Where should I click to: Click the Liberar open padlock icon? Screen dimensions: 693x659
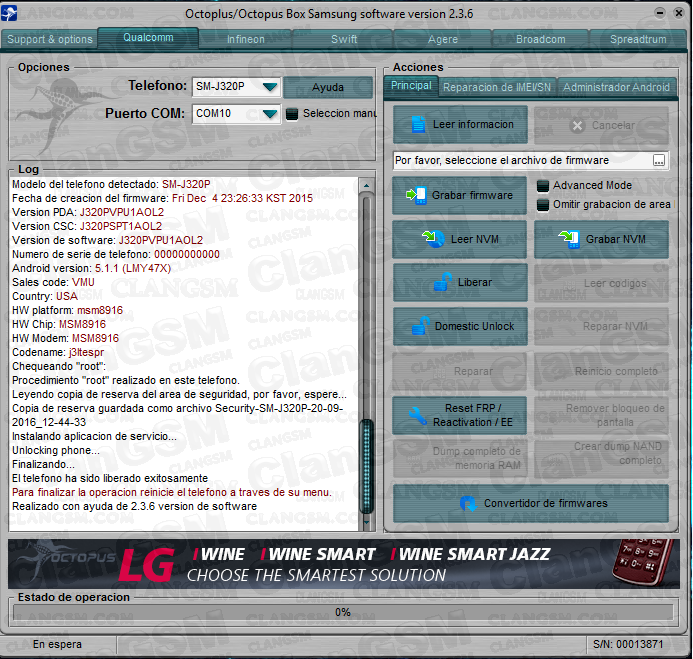(442, 282)
